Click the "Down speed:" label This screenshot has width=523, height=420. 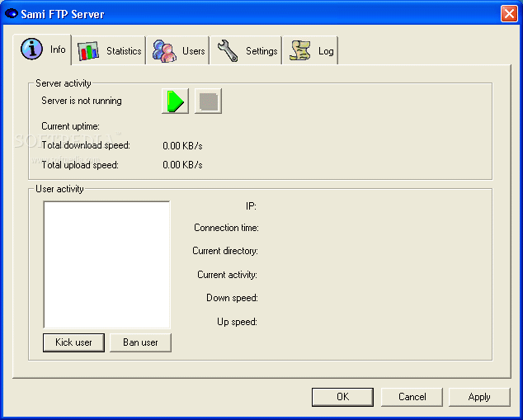232,298
